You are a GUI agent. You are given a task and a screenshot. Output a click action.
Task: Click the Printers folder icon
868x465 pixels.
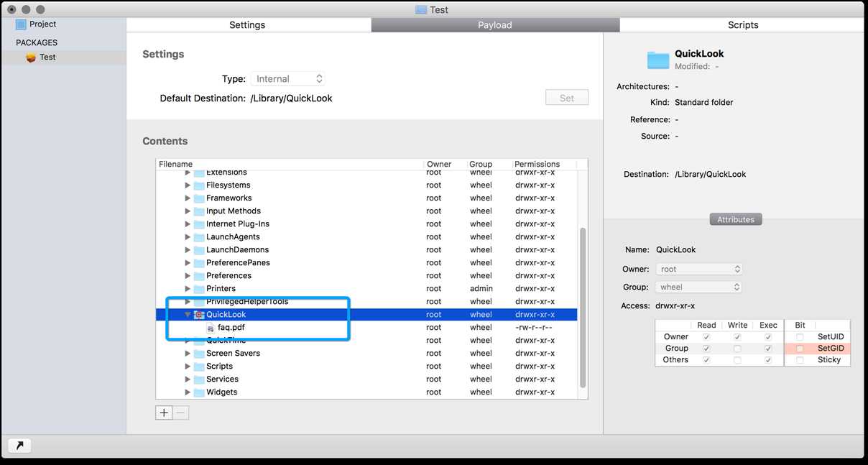coord(199,289)
